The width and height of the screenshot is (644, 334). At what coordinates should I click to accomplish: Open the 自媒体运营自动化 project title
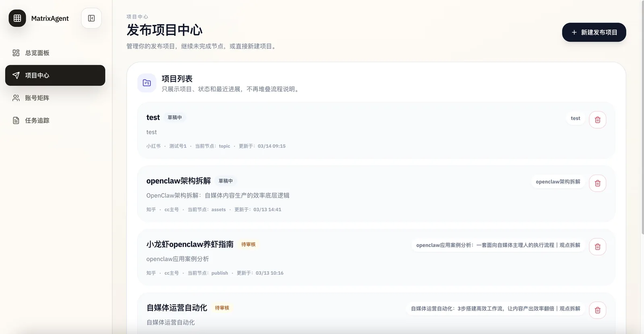point(177,308)
